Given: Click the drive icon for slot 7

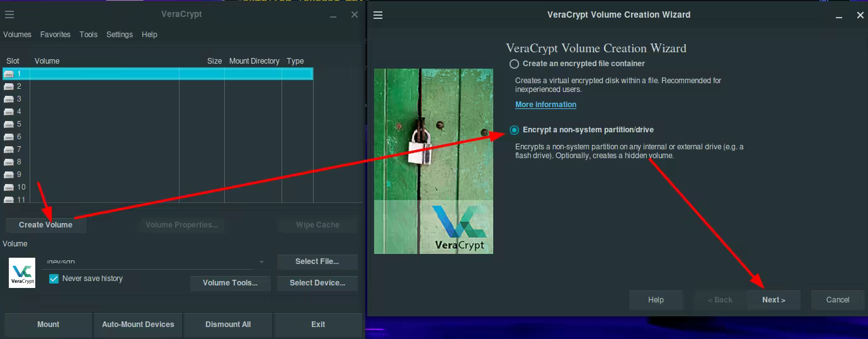Looking at the screenshot, I should pyautogui.click(x=9, y=149).
